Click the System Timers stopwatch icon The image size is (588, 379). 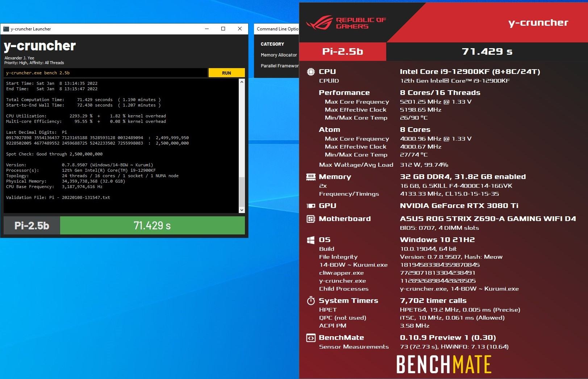[311, 301]
